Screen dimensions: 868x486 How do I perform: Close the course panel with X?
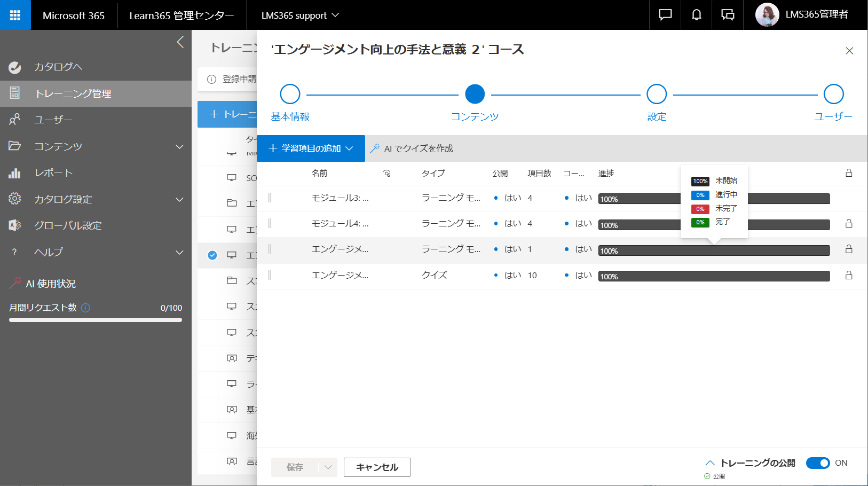(x=849, y=51)
